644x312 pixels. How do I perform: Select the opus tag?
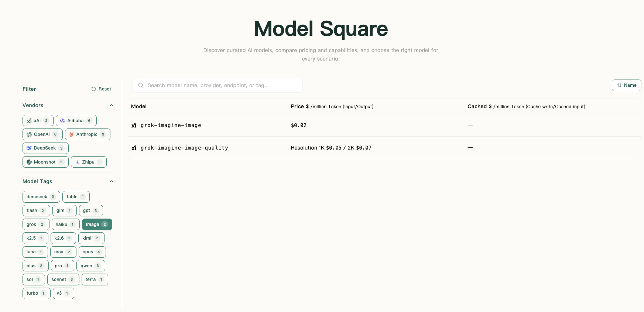[x=92, y=252]
